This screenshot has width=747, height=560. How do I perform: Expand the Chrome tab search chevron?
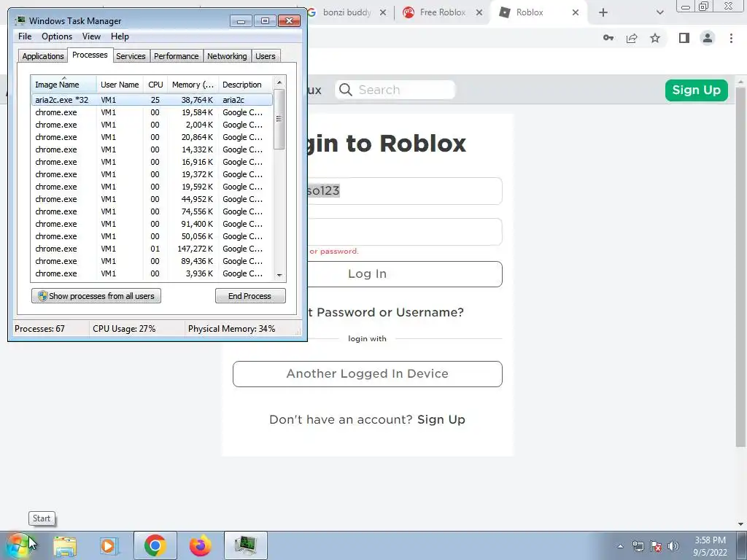point(659,12)
